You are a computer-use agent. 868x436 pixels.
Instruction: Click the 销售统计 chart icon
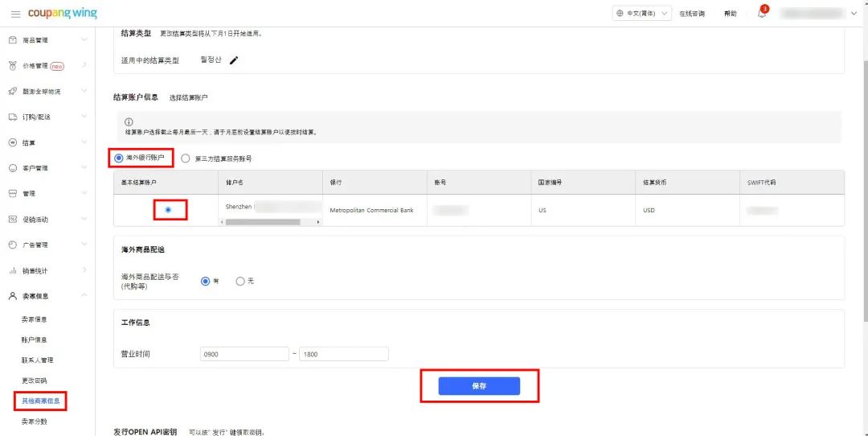pos(13,270)
